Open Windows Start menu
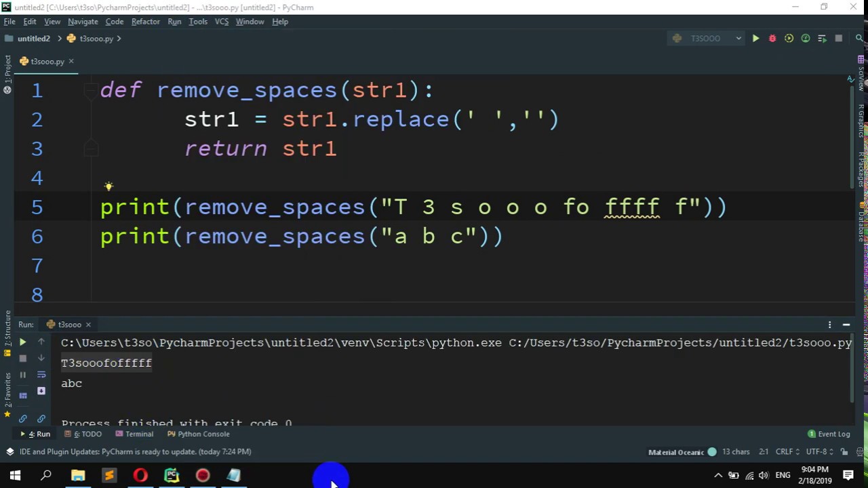The height and width of the screenshot is (488, 868). (x=15, y=476)
